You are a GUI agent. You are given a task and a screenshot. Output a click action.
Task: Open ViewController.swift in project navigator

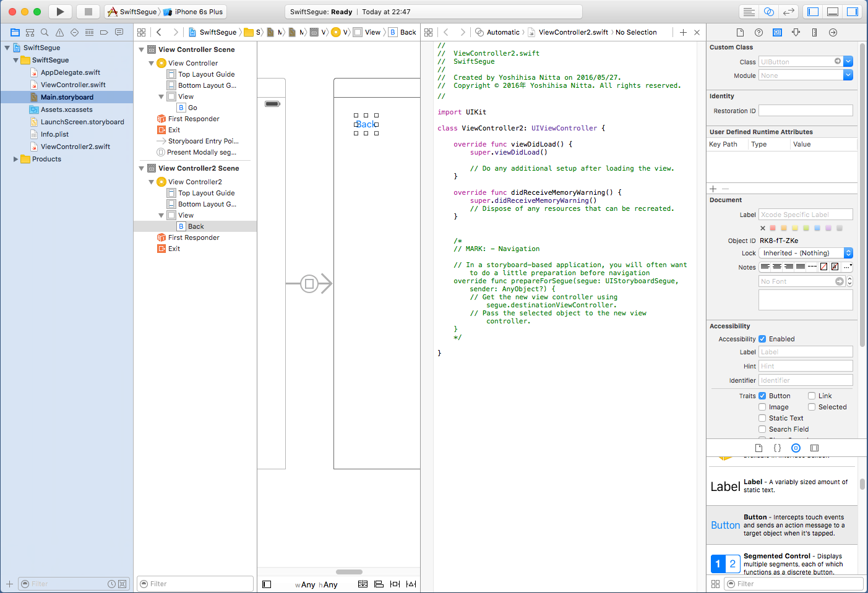pos(73,85)
